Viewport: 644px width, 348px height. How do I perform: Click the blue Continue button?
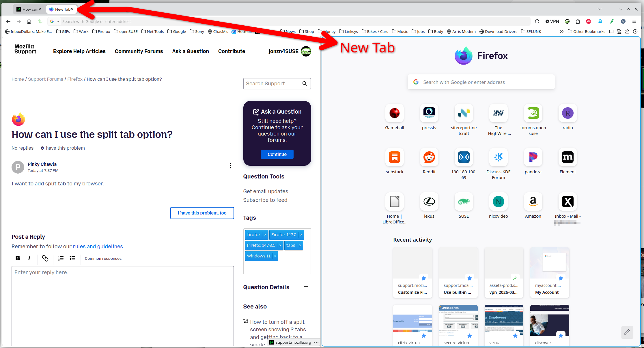tap(277, 154)
